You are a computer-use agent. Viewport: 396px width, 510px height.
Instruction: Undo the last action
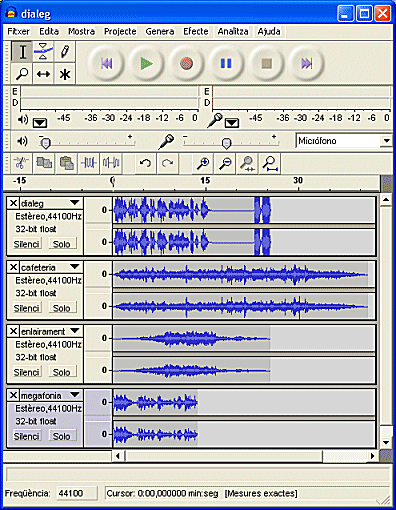point(145,163)
